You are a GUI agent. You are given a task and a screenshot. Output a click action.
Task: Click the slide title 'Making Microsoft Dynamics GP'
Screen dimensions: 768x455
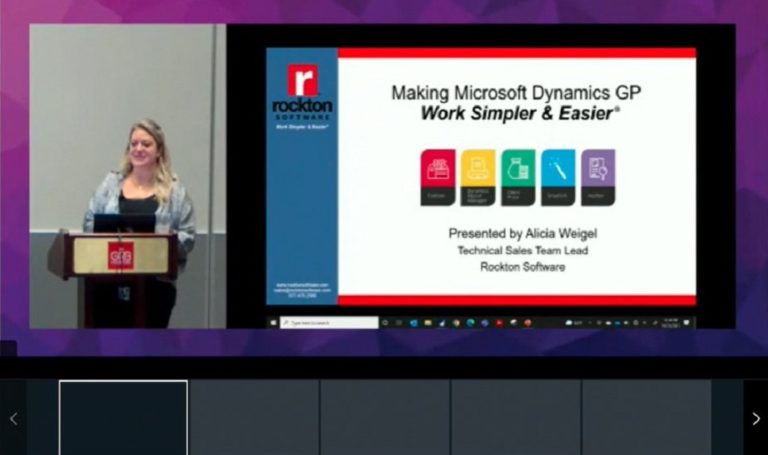(516, 93)
